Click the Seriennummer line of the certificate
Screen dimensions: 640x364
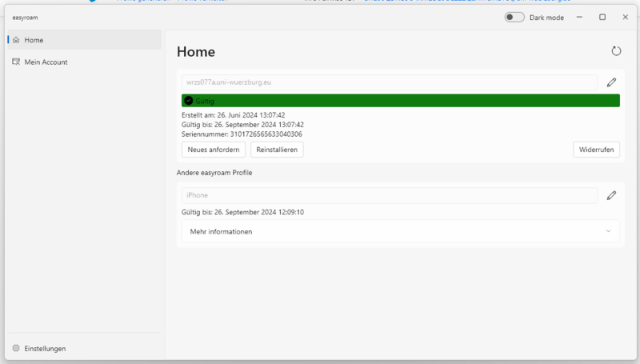(x=242, y=134)
